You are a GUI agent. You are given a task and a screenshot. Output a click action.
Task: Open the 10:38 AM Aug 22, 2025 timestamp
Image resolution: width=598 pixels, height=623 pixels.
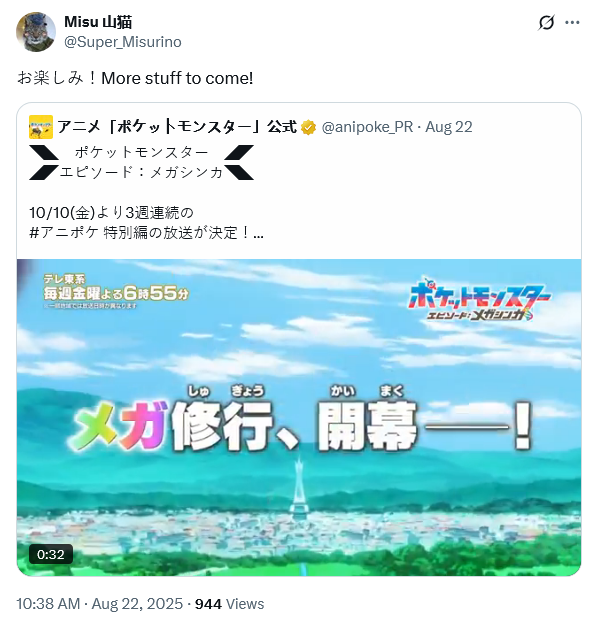[x=99, y=604]
